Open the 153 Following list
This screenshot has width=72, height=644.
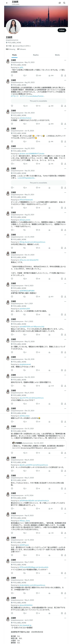[10, 49]
